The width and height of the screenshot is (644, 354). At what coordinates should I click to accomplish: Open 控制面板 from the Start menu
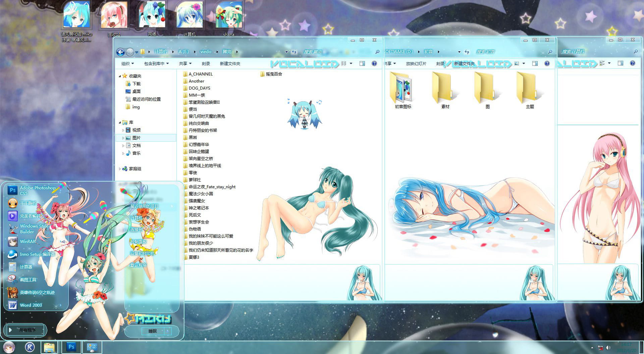(138, 241)
